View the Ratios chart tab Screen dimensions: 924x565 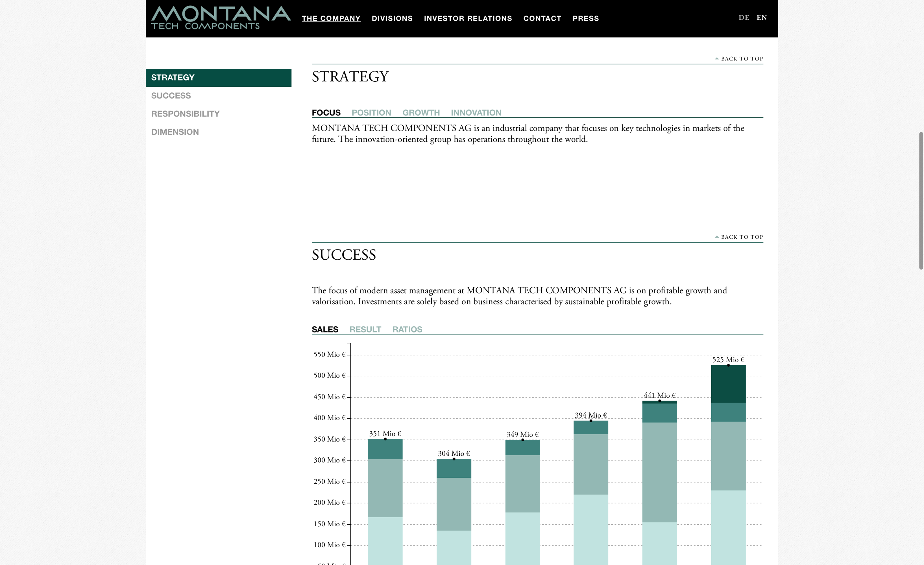[x=407, y=329]
